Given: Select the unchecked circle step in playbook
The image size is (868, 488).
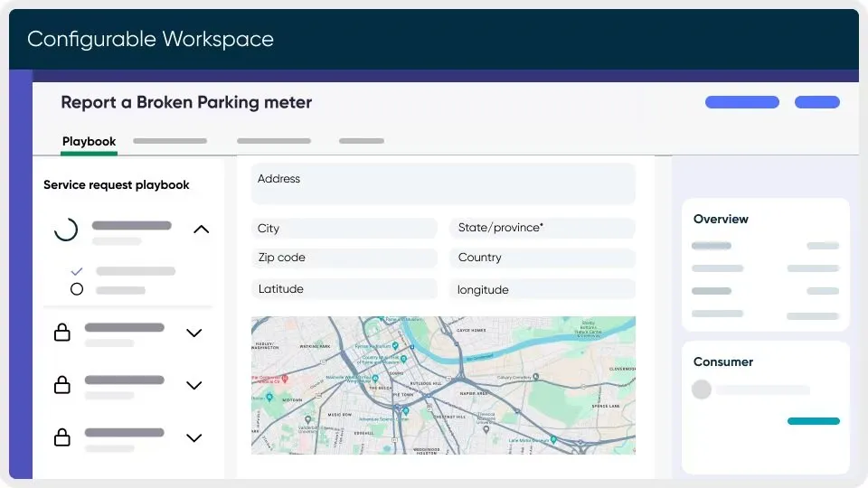Looking at the screenshot, I should click(77, 289).
